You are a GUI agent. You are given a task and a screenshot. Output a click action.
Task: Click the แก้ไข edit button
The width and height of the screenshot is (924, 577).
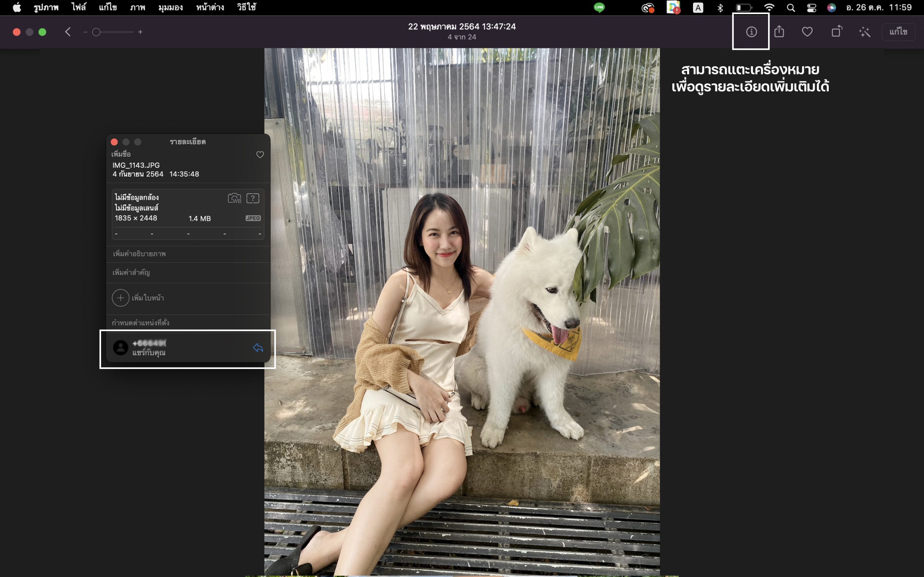898,32
